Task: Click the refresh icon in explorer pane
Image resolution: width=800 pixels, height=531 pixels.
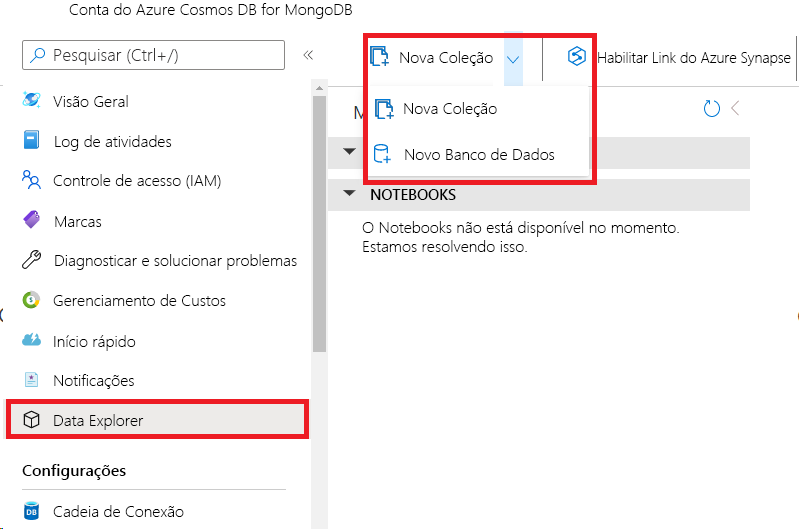Action: coord(712,109)
